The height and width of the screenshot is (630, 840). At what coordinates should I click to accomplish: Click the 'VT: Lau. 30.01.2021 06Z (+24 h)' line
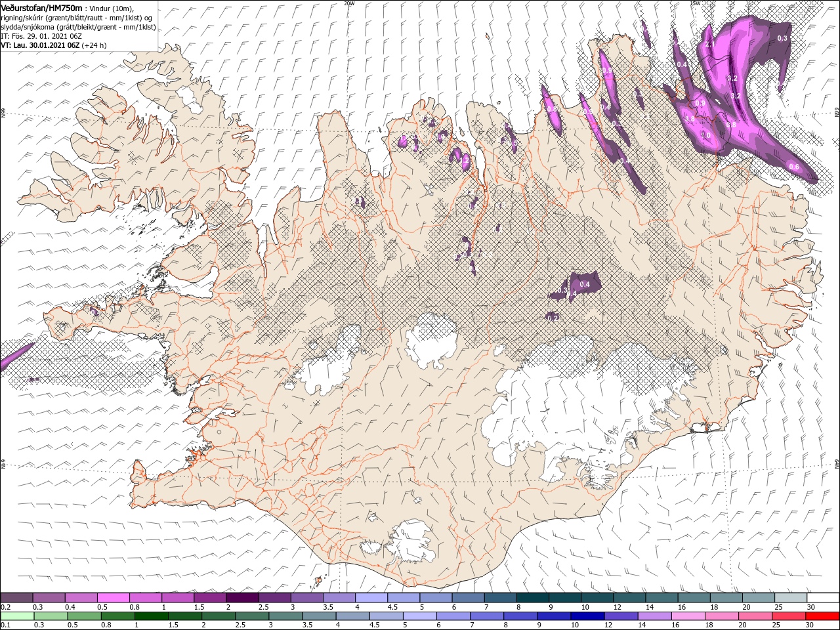[53, 45]
